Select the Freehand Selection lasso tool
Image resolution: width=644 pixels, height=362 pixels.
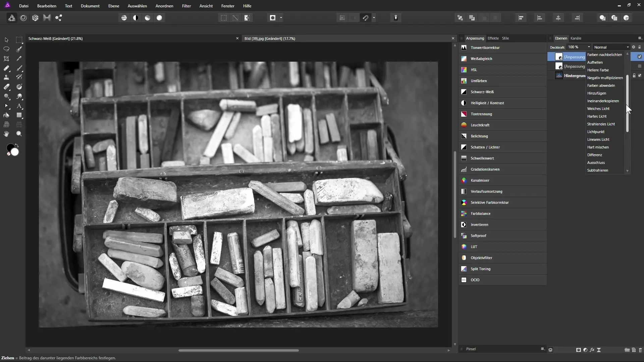pos(6,49)
